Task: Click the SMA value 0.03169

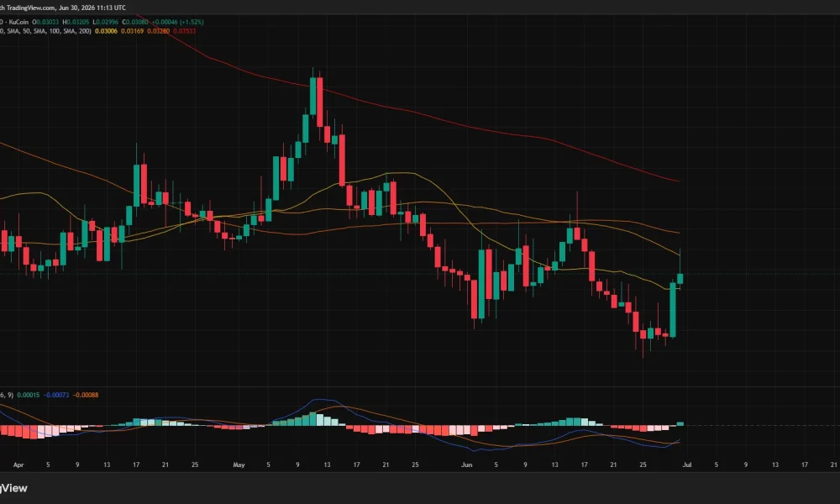Action: 133,31
